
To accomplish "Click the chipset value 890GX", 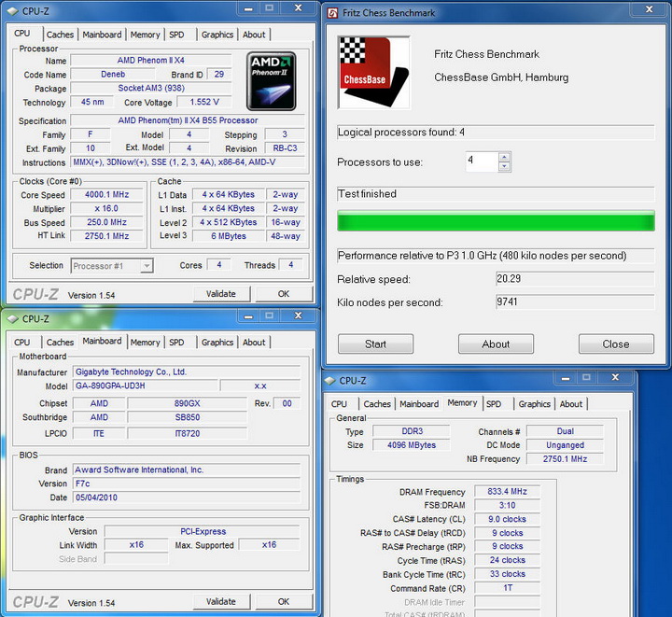I will (188, 403).
